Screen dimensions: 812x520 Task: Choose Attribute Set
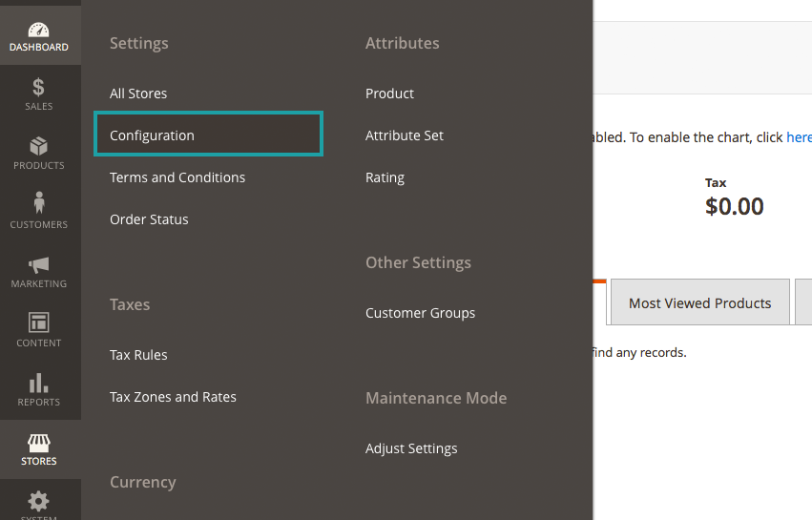pos(405,135)
